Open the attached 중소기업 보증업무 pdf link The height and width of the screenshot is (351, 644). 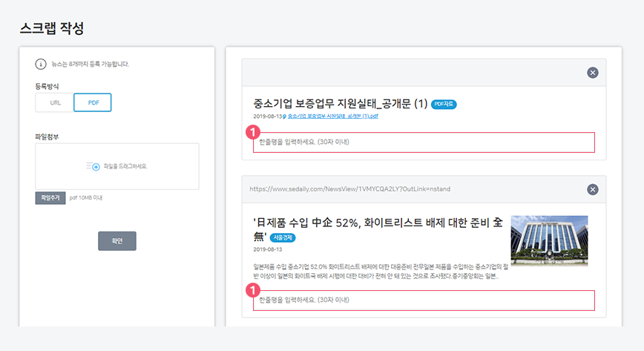point(332,117)
